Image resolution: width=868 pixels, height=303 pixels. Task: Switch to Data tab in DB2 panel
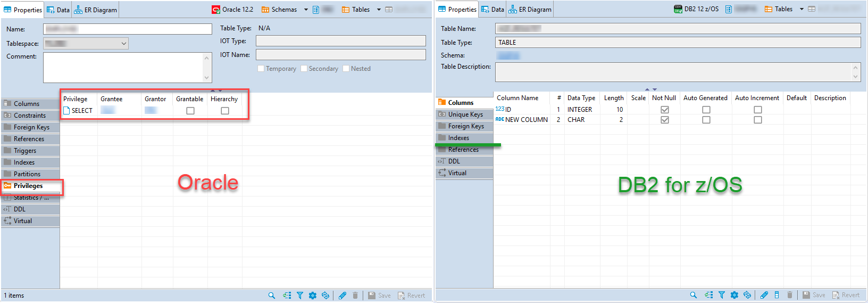coord(493,9)
